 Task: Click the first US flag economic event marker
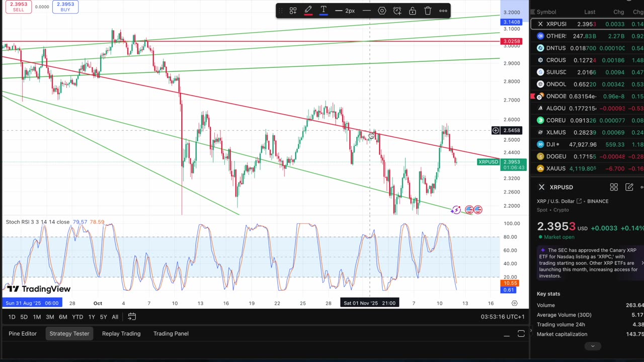point(469,210)
